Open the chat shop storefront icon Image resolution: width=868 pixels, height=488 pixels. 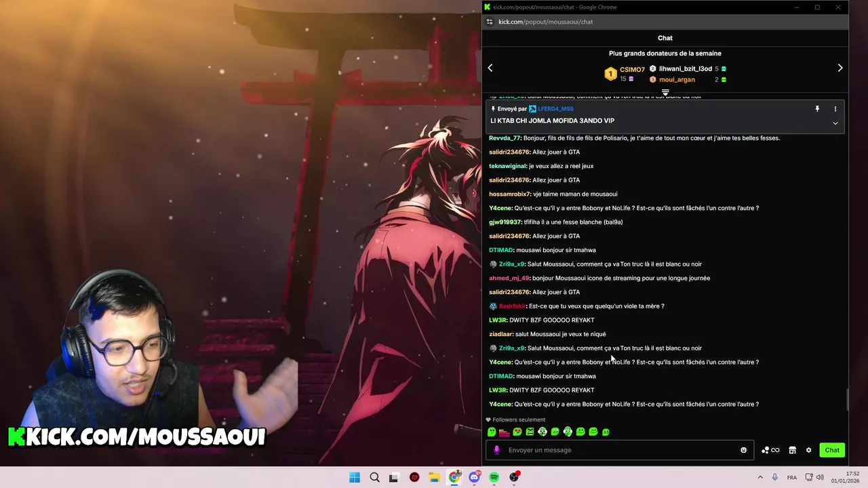tap(792, 450)
